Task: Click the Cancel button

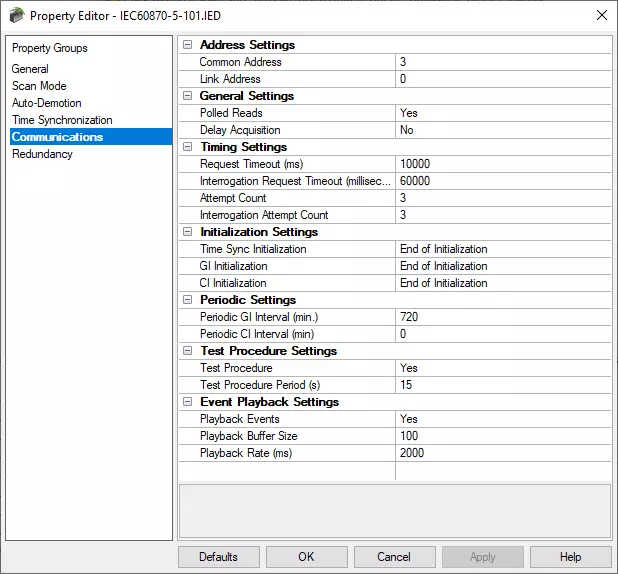Action: 395,557
